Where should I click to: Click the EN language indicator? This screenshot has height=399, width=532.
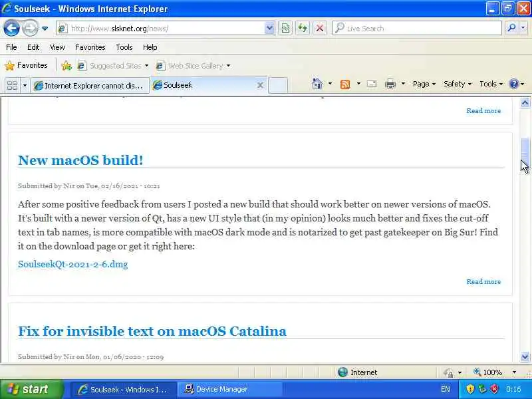point(446,389)
